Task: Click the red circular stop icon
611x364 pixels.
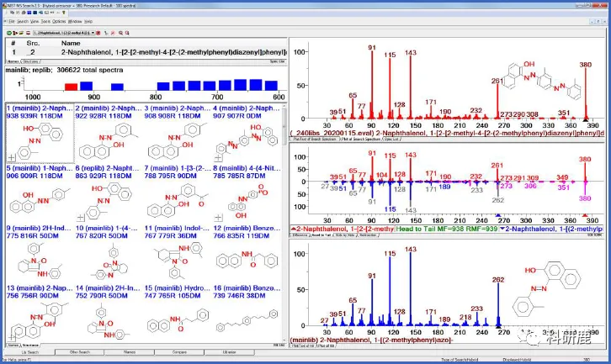Action: [x=98, y=33]
